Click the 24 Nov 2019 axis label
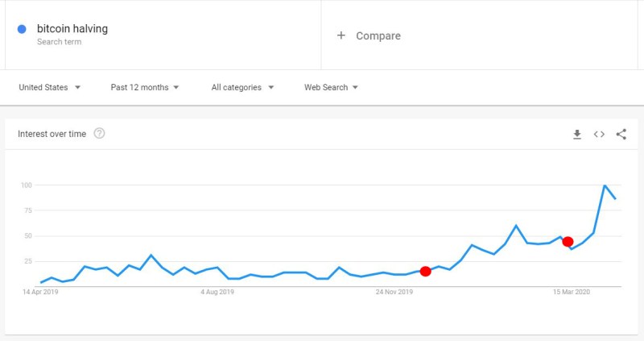Image resolution: width=644 pixels, height=341 pixels. 394,292
